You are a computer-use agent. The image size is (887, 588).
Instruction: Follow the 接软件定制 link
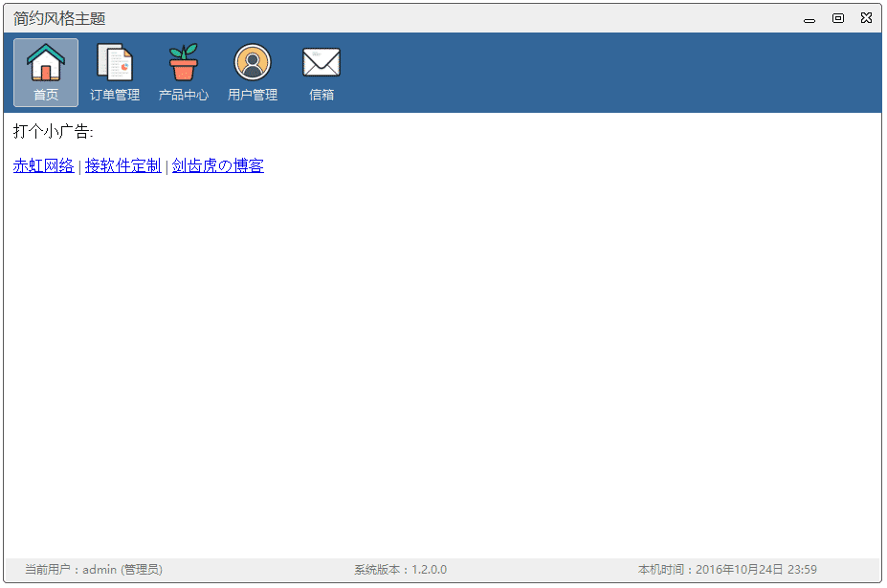click(122, 165)
